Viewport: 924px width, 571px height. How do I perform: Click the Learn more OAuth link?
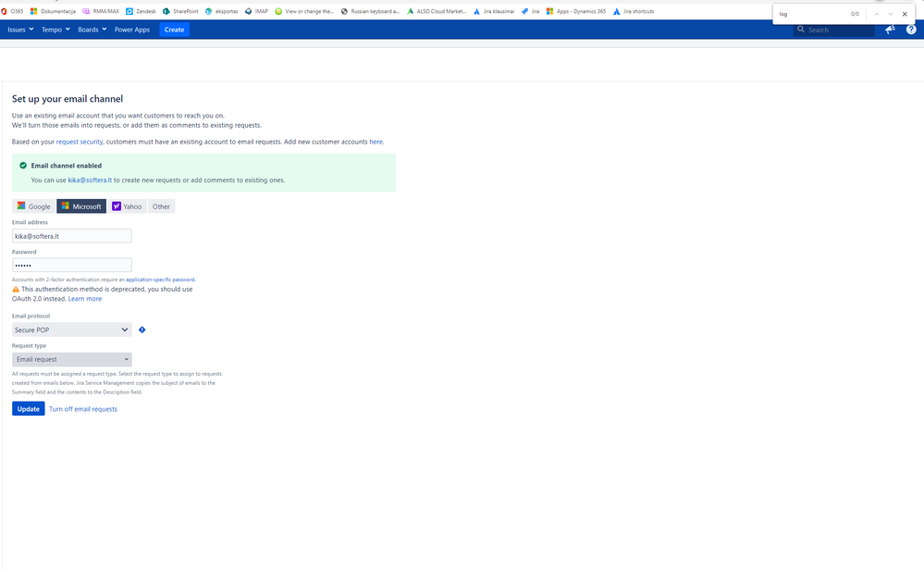[x=85, y=299]
